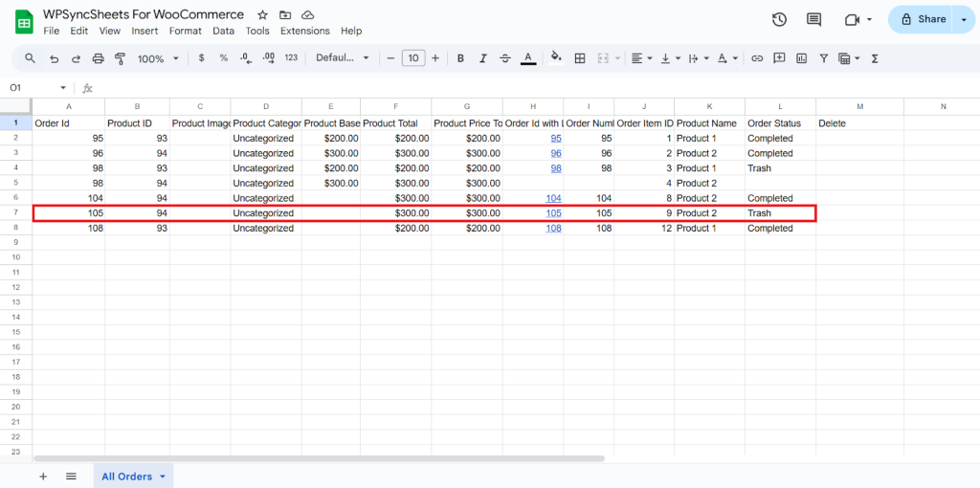Viewport: 980px width, 488px height.
Task: Open the Tools menu
Action: click(257, 31)
